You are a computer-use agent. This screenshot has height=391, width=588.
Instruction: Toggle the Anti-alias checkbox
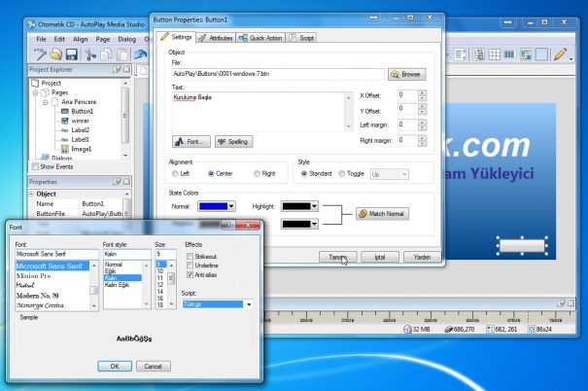pyautogui.click(x=190, y=274)
